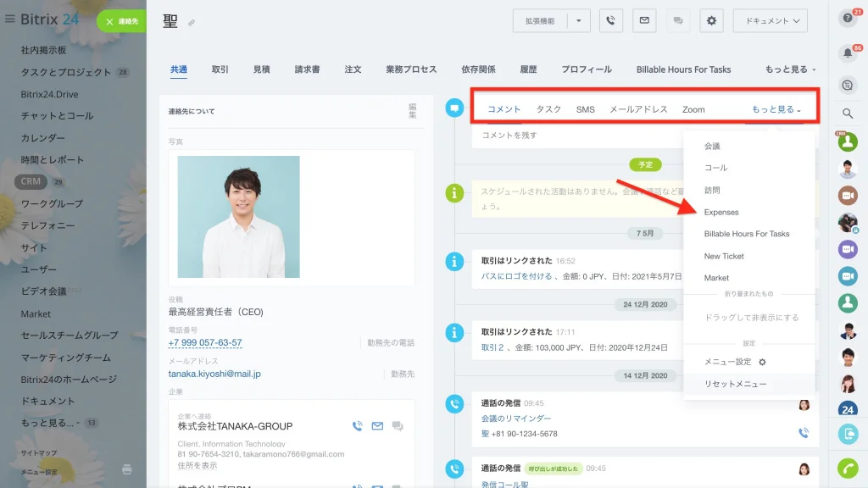
Task: Open the 業務プロセス tab
Action: point(411,69)
